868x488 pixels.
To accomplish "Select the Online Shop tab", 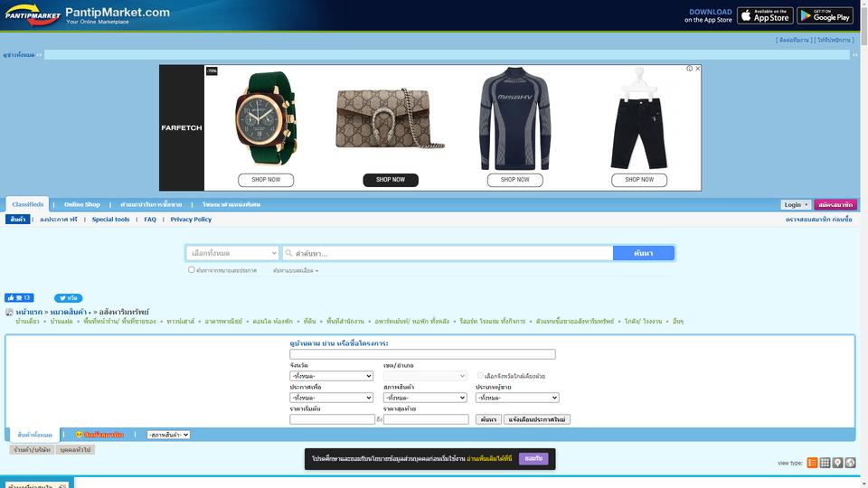I will [x=82, y=205].
